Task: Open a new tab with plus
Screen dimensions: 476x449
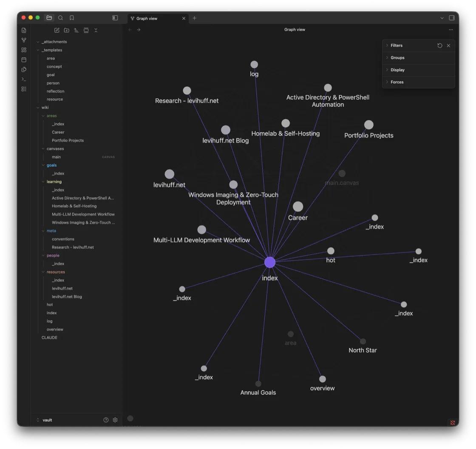Action: pos(195,18)
